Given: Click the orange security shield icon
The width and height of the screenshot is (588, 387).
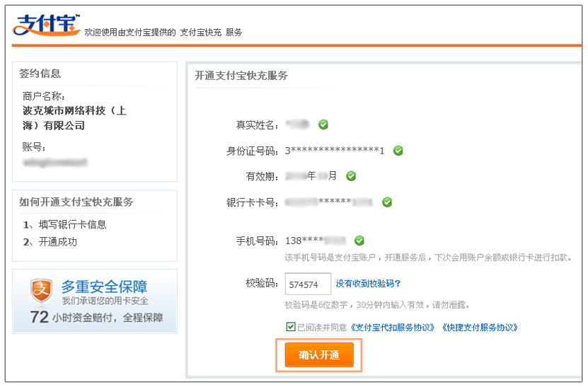Looking at the screenshot, I should [41, 291].
